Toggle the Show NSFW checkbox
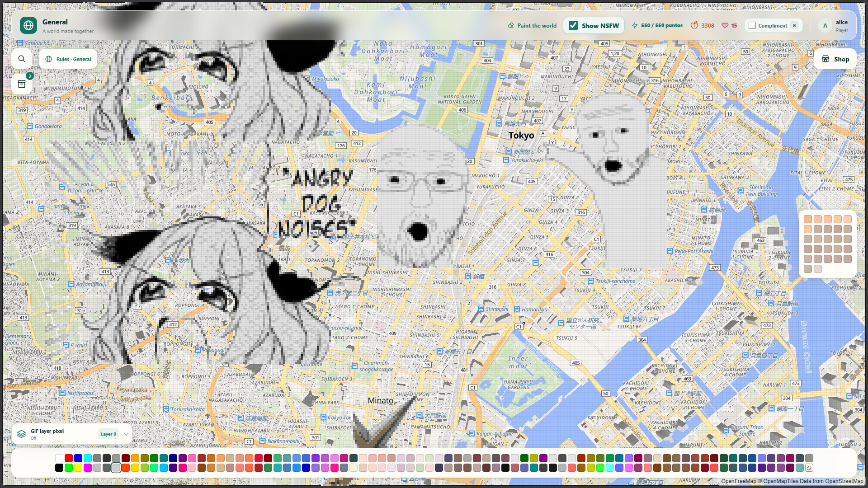This screenshot has width=868, height=488. (573, 26)
